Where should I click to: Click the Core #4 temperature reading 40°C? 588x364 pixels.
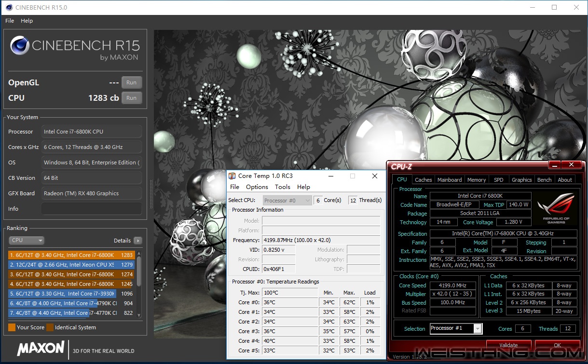point(290,341)
